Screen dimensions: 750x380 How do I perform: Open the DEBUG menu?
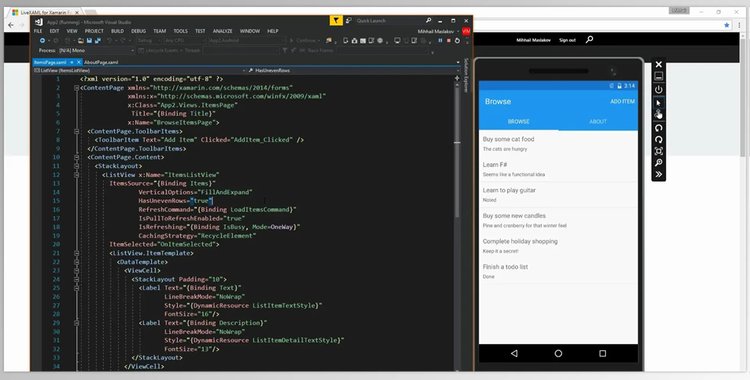pos(138,31)
